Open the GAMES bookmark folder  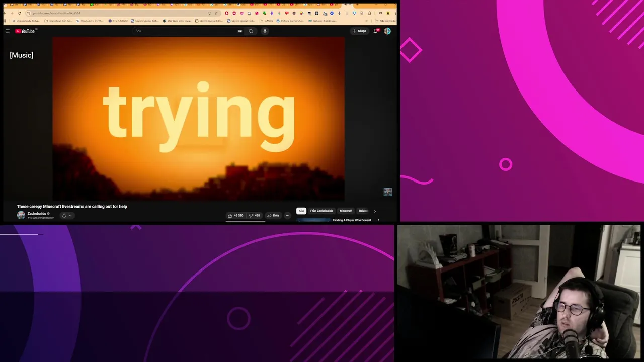[266, 21]
